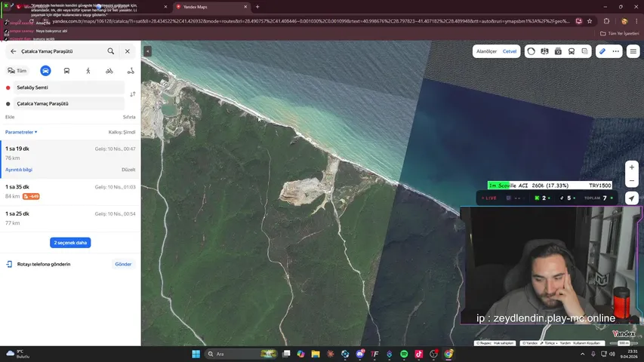
Task: Click the toll badge on the 84 km route
Action: [x=31, y=196]
